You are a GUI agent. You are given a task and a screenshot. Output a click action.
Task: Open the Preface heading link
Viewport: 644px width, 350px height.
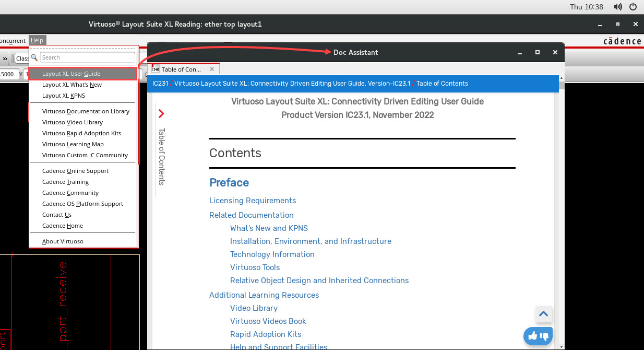tap(229, 182)
